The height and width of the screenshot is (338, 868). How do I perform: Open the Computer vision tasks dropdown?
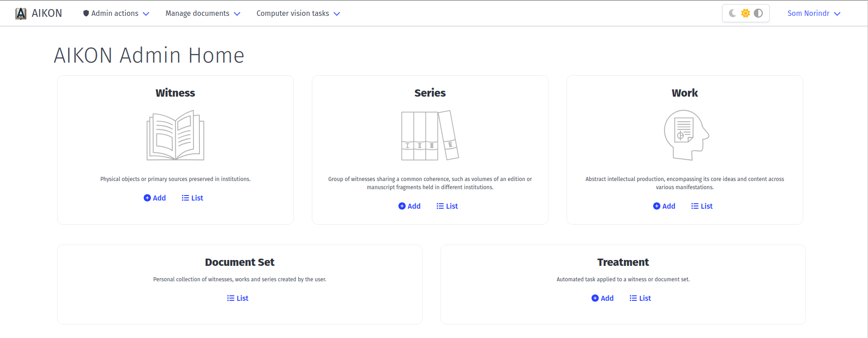298,13
